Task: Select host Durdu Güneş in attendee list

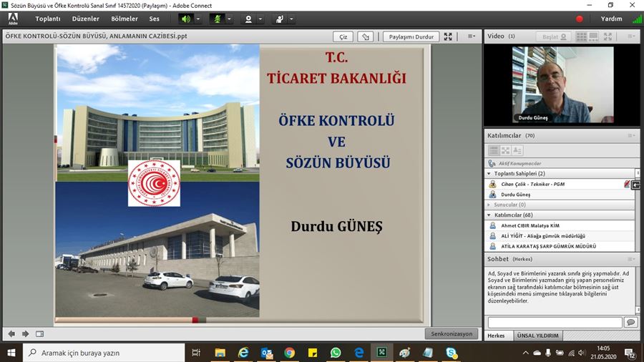Action: [x=515, y=195]
